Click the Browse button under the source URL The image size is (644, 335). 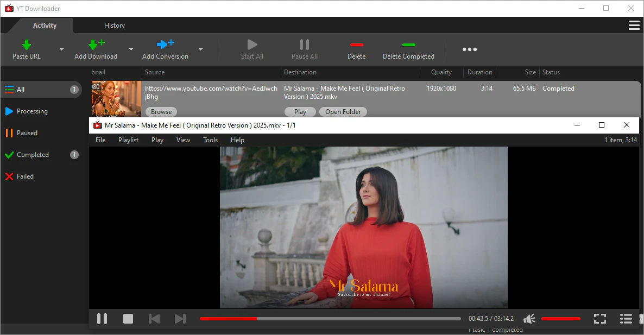161,112
